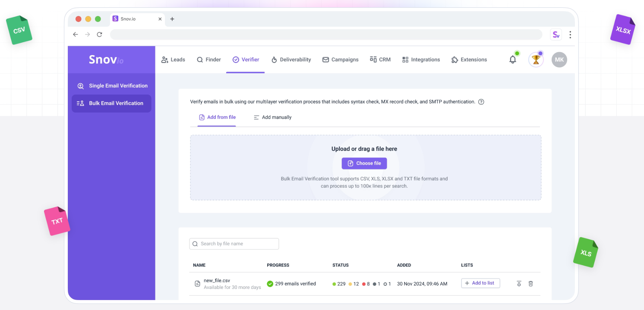Click the browser forward arrow
Image resolution: width=644 pixels, height=310 pixels.
point(88,34)
